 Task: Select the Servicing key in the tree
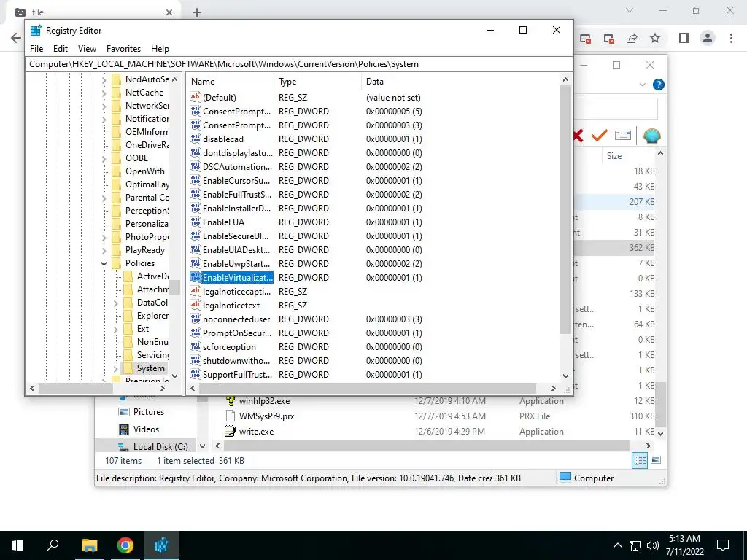(152, 355)
